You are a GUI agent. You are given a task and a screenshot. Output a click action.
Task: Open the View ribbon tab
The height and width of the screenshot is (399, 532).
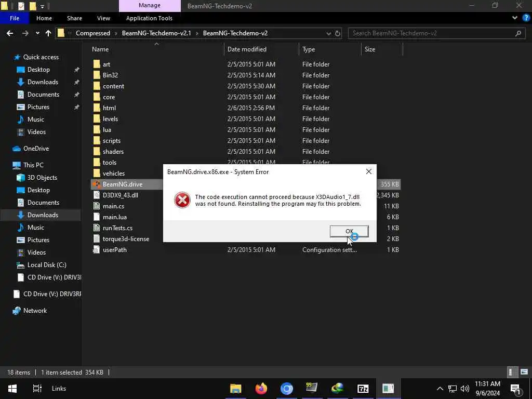point(103,18)
